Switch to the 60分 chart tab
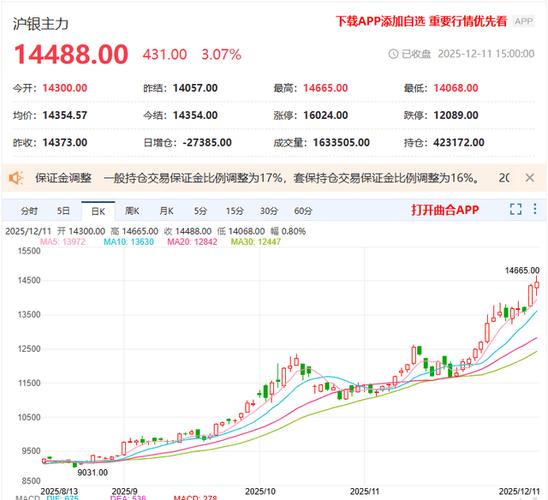548x500 pixels. (303, 211)
